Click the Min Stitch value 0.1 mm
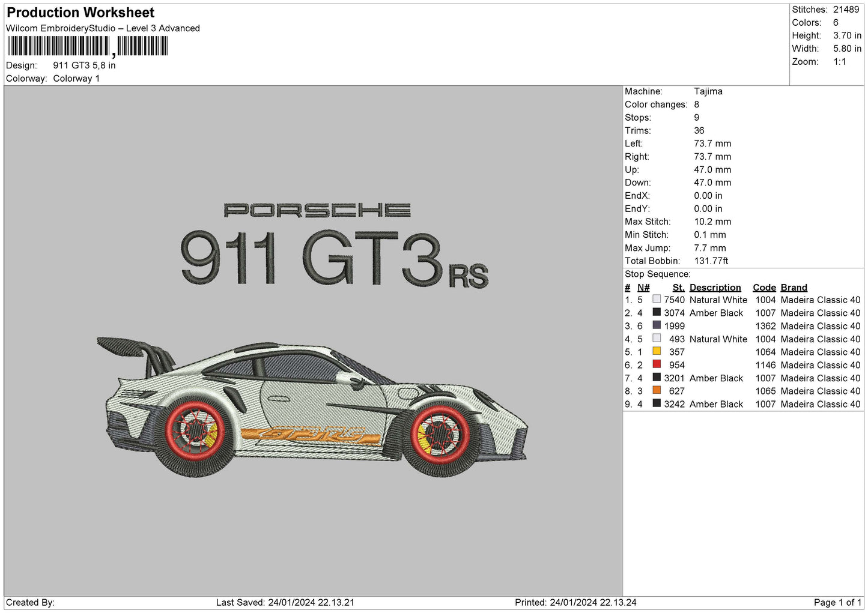Image resolution: width=868 pixels, height=613 pixels. [x=710, y=235]
